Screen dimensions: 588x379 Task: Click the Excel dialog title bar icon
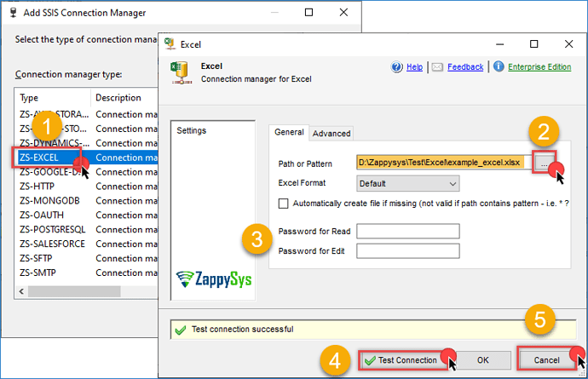click(170, 43)
